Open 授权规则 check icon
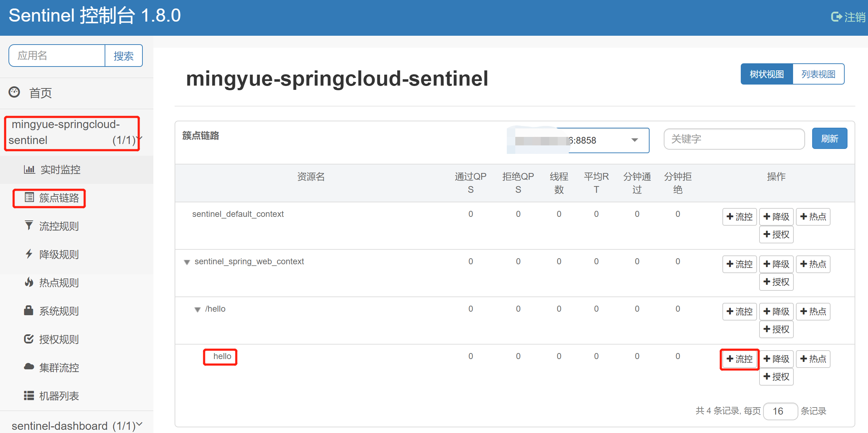Viewport: 868px width, 433px height. (x=29, y=339)
